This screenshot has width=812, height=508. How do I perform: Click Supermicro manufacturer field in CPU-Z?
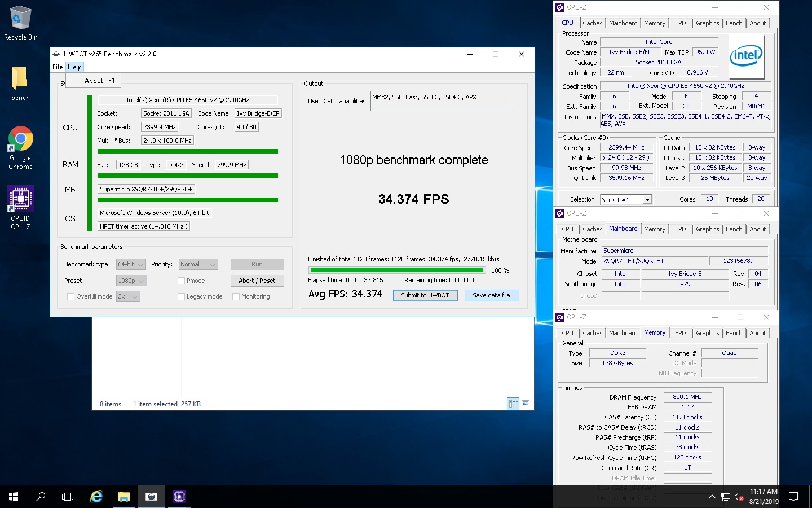point(685,251)
